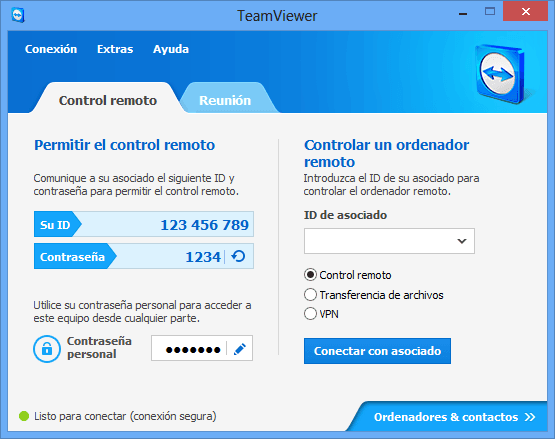This screenshot has width=555, height=439.
Task: Open the Ayuda menu
Action: tap(171, 49)
